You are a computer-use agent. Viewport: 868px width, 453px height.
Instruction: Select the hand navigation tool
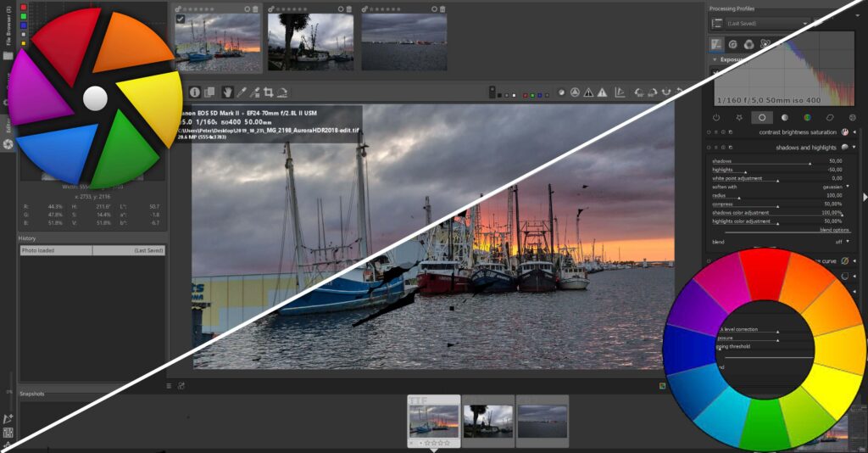coord(227,92)
